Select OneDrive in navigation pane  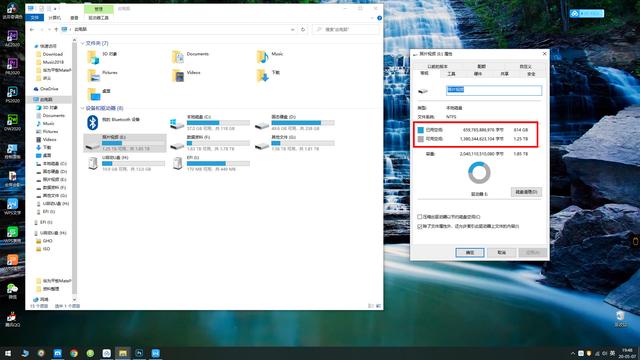(x=49, y=89)
